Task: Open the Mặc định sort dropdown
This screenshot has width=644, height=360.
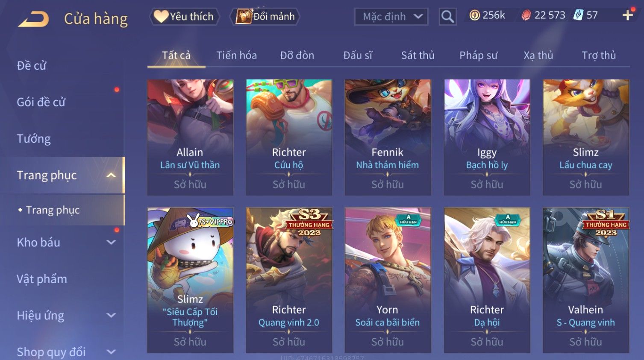Action: click(391, 17)
